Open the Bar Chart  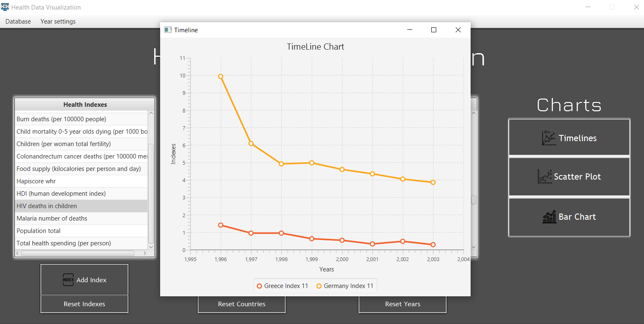click(569, 216)
